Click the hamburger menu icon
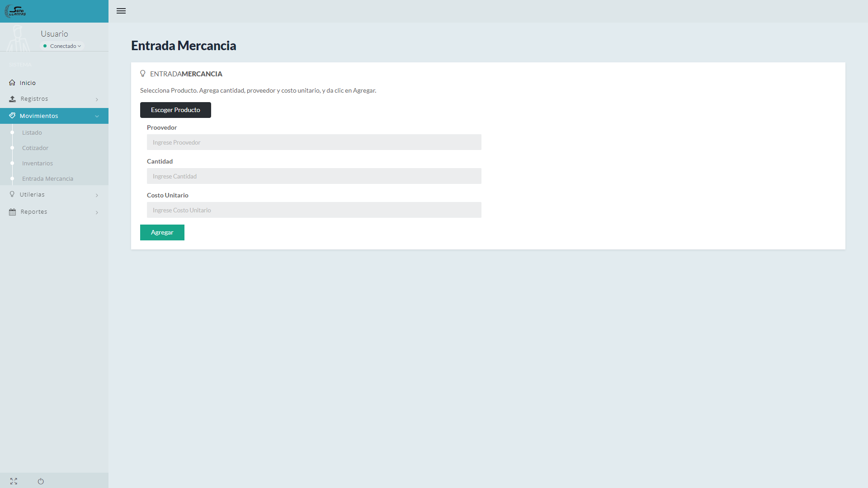This screenshot has width=868, height=488. [x=121, y=11]
